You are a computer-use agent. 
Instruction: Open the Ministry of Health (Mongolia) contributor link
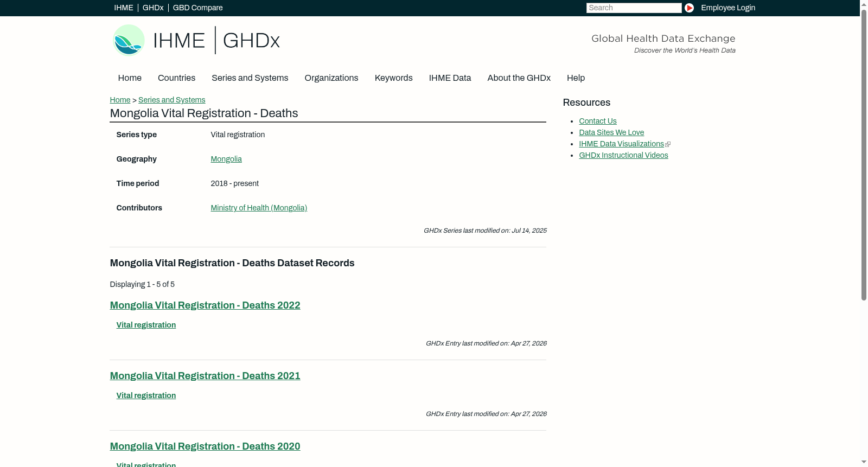259,208
